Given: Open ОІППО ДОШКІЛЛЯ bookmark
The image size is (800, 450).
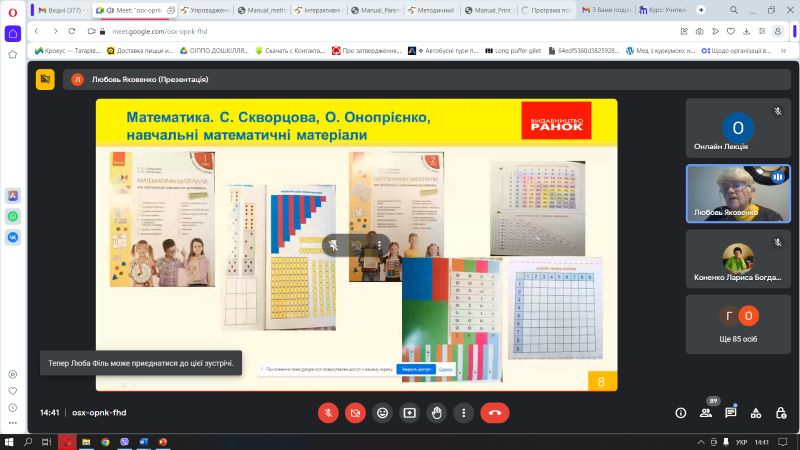Looking at the screenshot, I should tap(214, 51).
